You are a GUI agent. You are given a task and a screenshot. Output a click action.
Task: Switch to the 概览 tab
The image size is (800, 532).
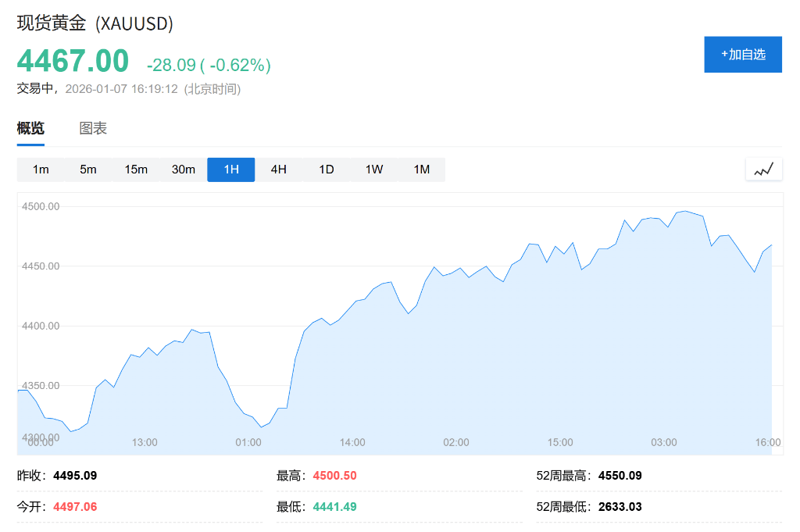(30, 129)
